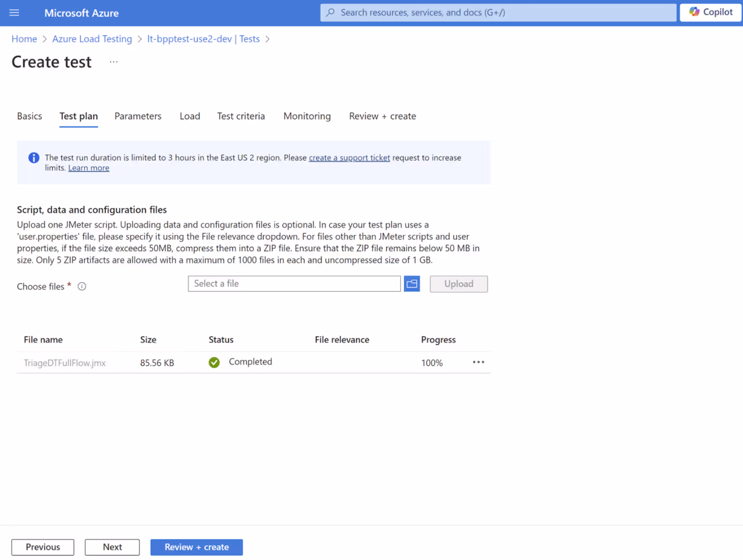Open the Load tab
This screenshot has width=743, height=560.
click(x=190, y=116)
